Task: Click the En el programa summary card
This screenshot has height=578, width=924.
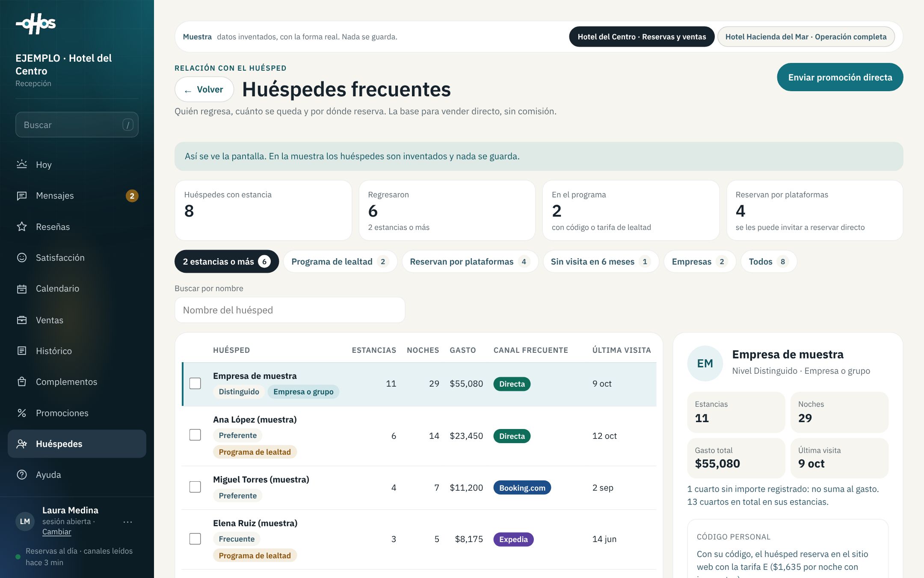Action: tap(631, 210)
